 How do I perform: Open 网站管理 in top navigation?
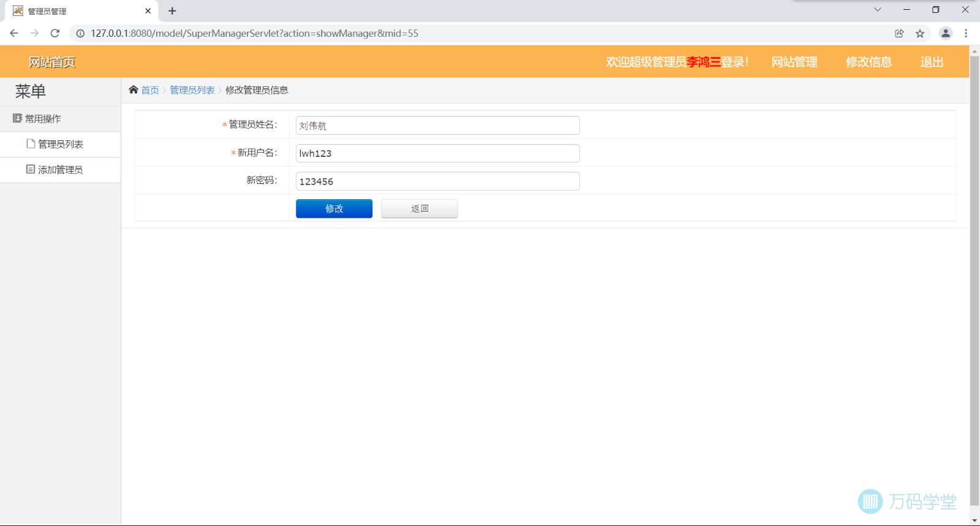coord(794,62)
